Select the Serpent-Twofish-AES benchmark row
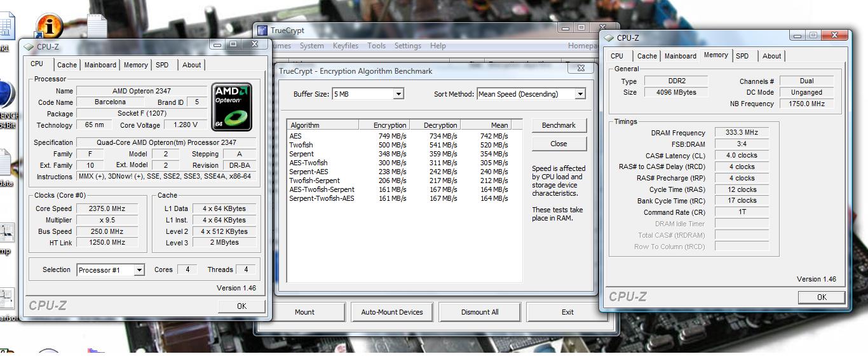Screen dimensions: 868x361 398,198
